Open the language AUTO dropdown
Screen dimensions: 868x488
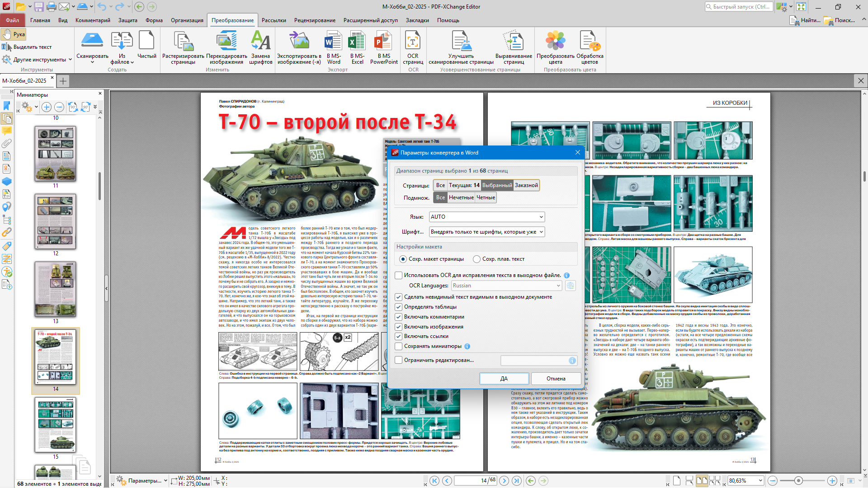pos(541,217)
